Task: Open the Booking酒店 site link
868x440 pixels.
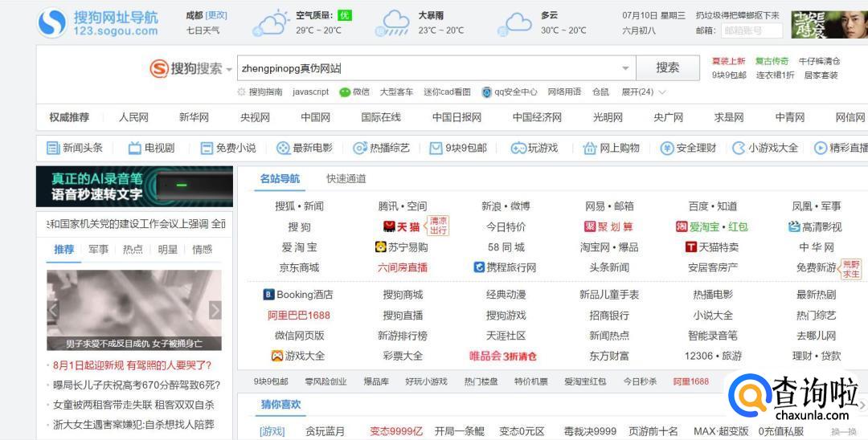Action: (298, 295)
